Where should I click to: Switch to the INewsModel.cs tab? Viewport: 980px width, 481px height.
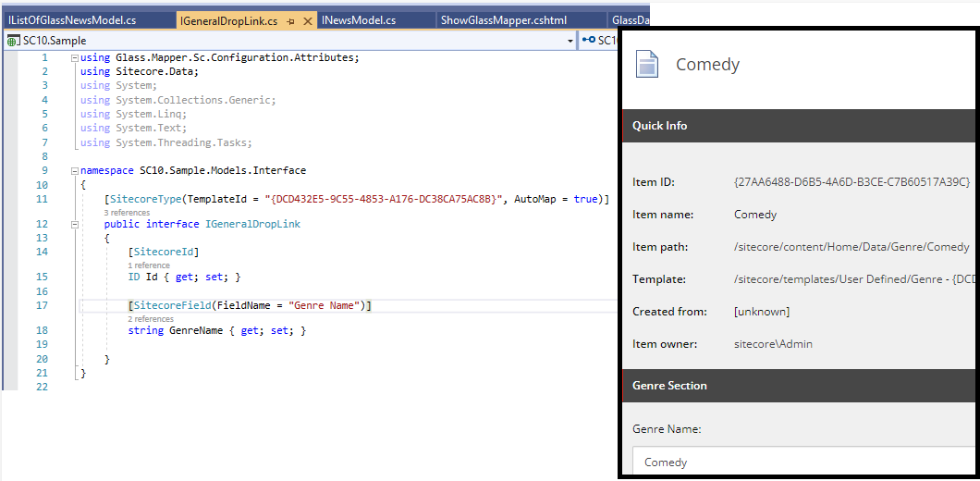pyautogui.click(x=359, y=20)
